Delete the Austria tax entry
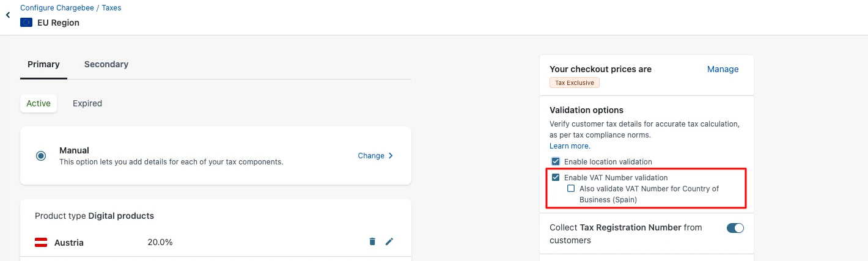The width and height of the screenshot is (868, 261). [372, 242]
